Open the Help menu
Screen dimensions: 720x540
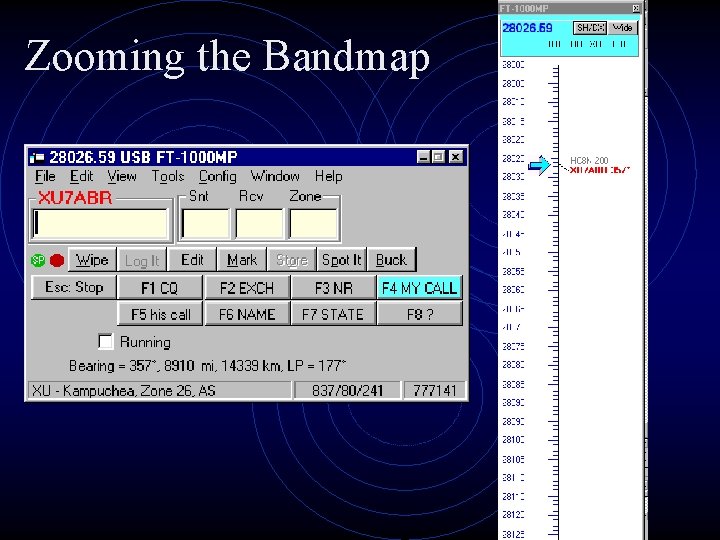(x=328, y=176)
